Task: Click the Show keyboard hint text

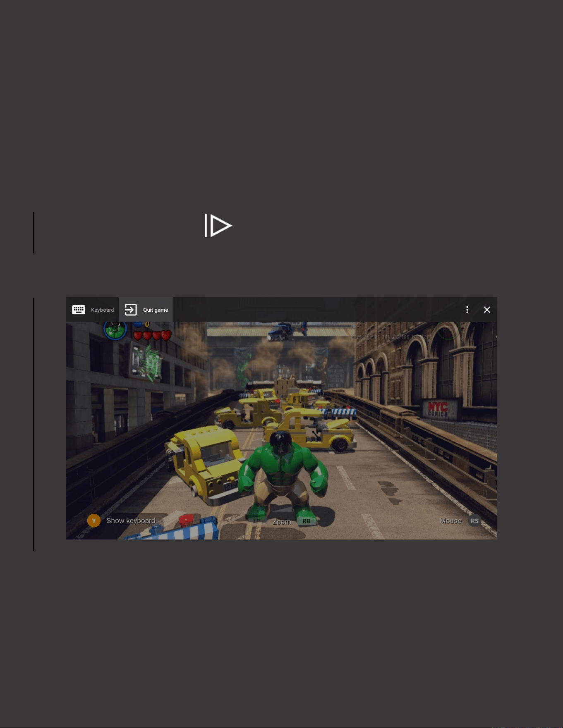Action: pos(131,520)
